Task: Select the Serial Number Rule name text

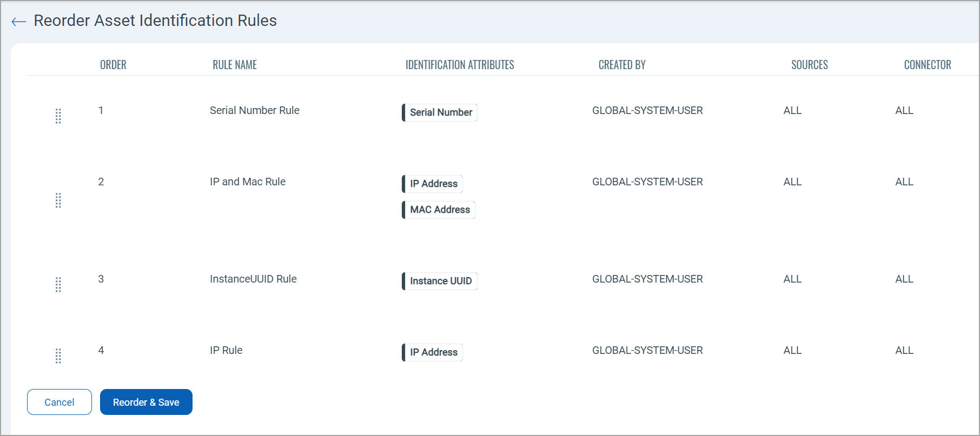Action: click(254, 110)
